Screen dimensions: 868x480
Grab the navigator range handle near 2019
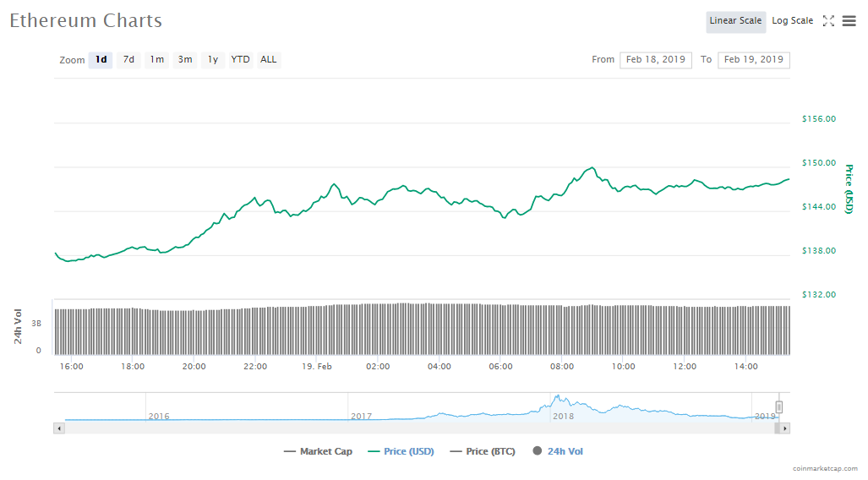tap(779, 406)
